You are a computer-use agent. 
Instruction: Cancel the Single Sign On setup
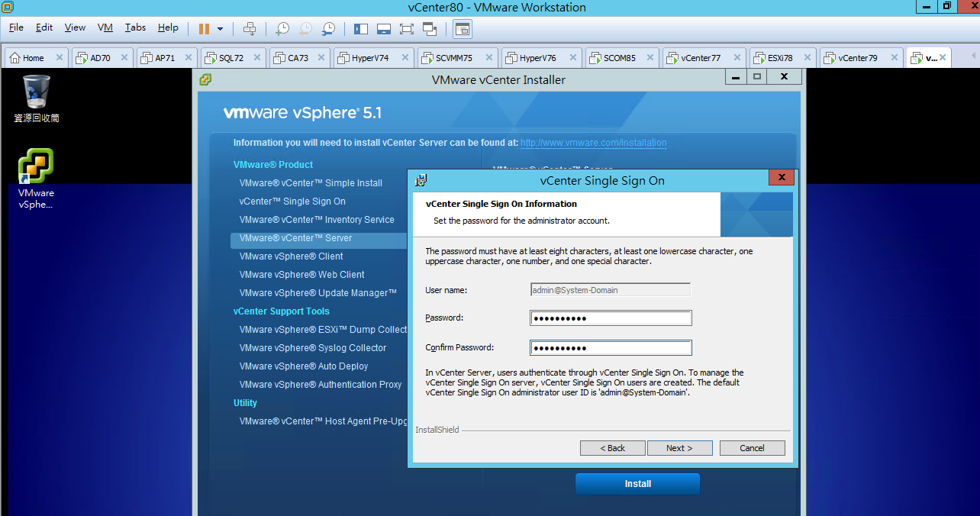point(752,448)
